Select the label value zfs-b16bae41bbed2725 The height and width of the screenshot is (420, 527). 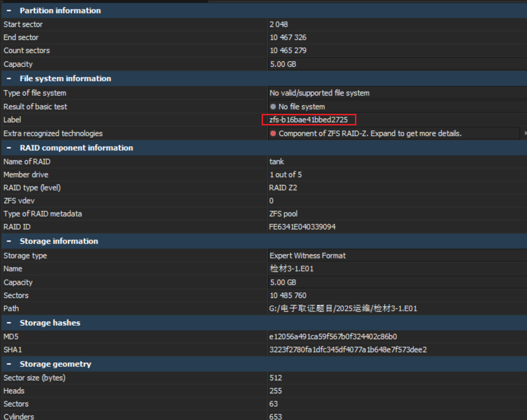[x=308, y=120]
